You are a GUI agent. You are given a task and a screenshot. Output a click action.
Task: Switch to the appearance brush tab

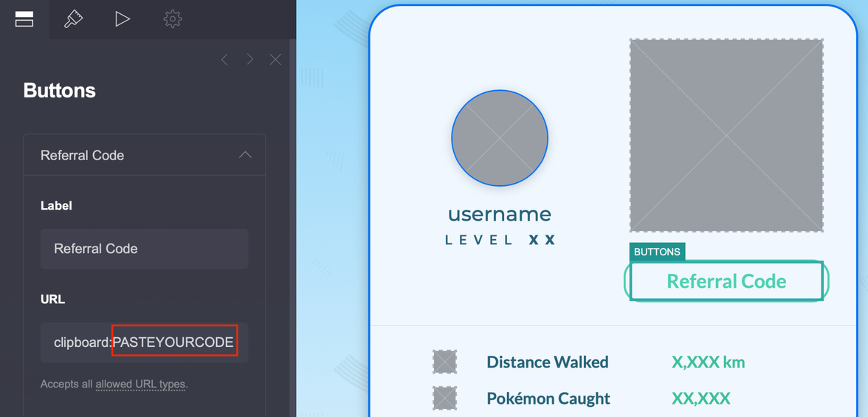click(x=73, y=19)
